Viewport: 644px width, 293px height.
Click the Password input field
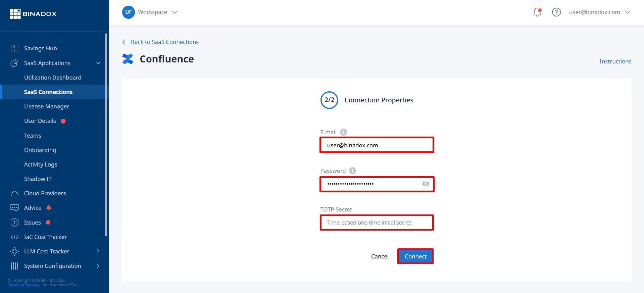[x=377, y=184]
